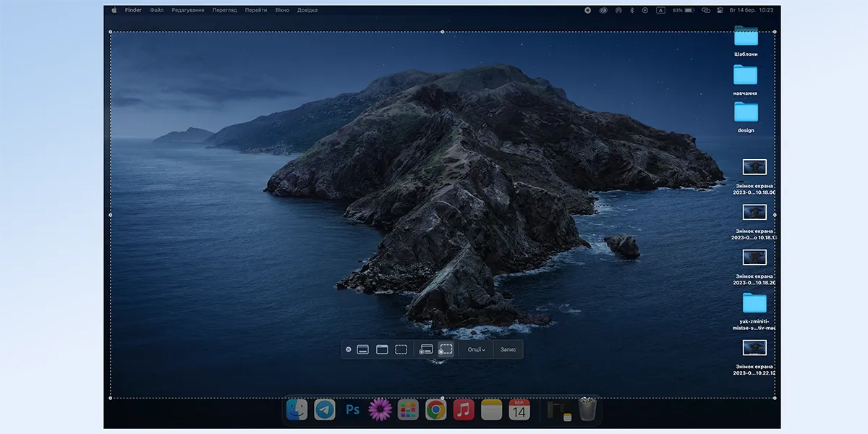
Task: Open the Apple menu
Action: [114, 10]
